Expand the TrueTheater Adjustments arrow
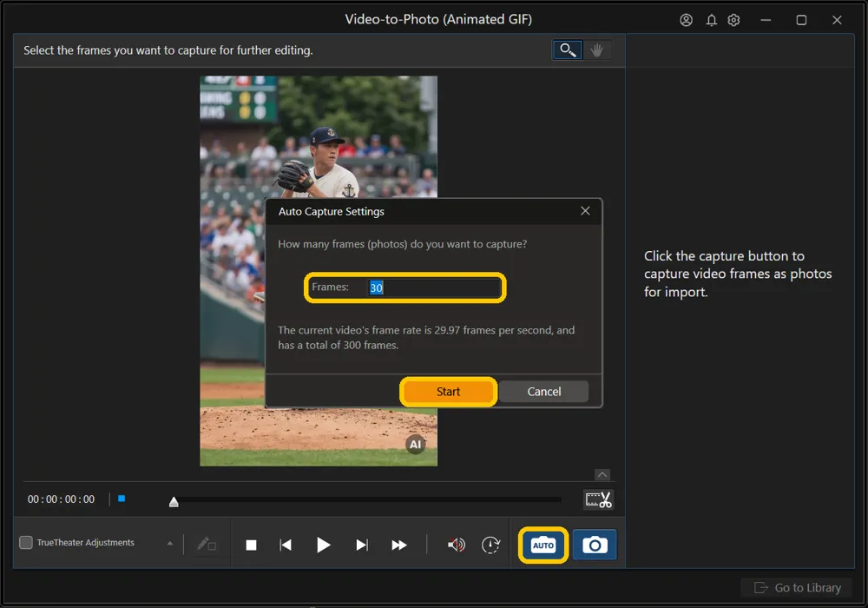 pos(170,543)
